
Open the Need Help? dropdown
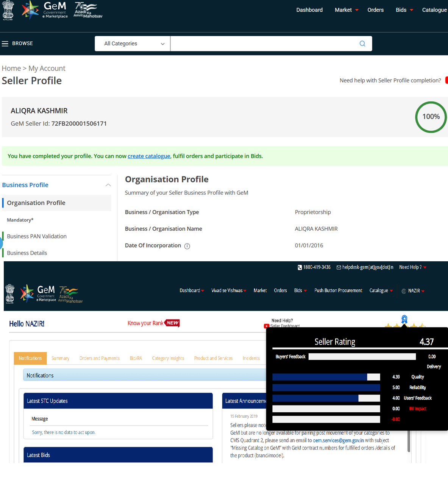(x=413, y=267)
